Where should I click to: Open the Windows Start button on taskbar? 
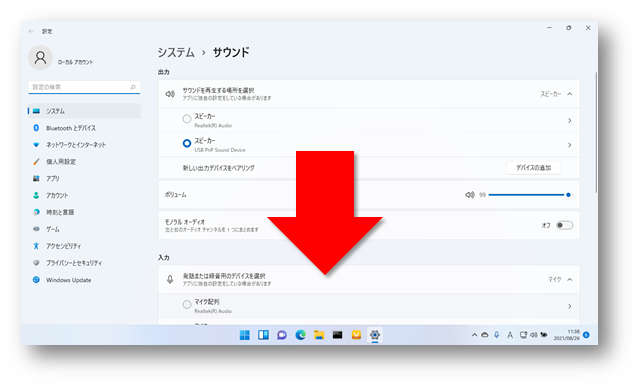coord(244,335)
